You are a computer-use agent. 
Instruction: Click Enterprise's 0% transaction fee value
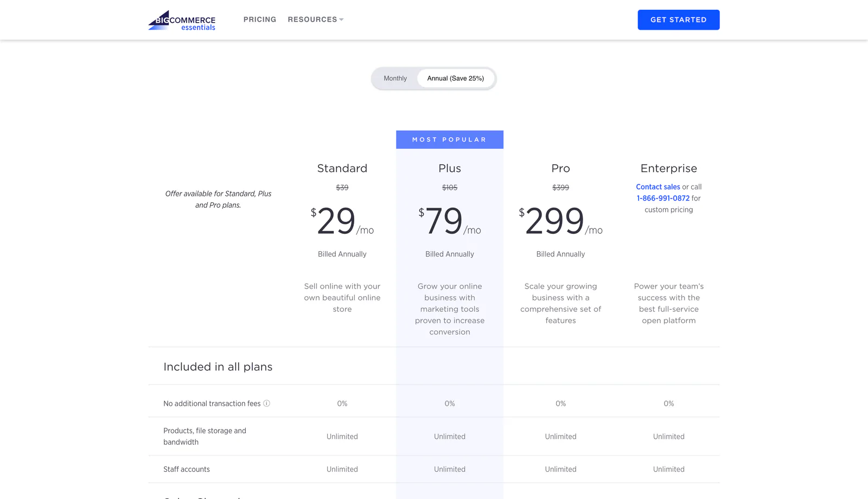click(x=669, y=404)
